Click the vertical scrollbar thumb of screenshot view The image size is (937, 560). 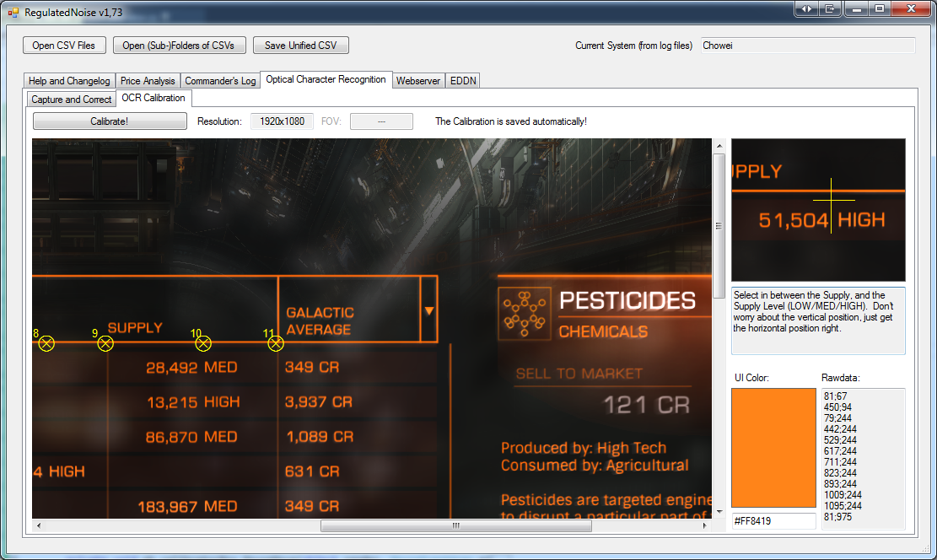[719, 226]
